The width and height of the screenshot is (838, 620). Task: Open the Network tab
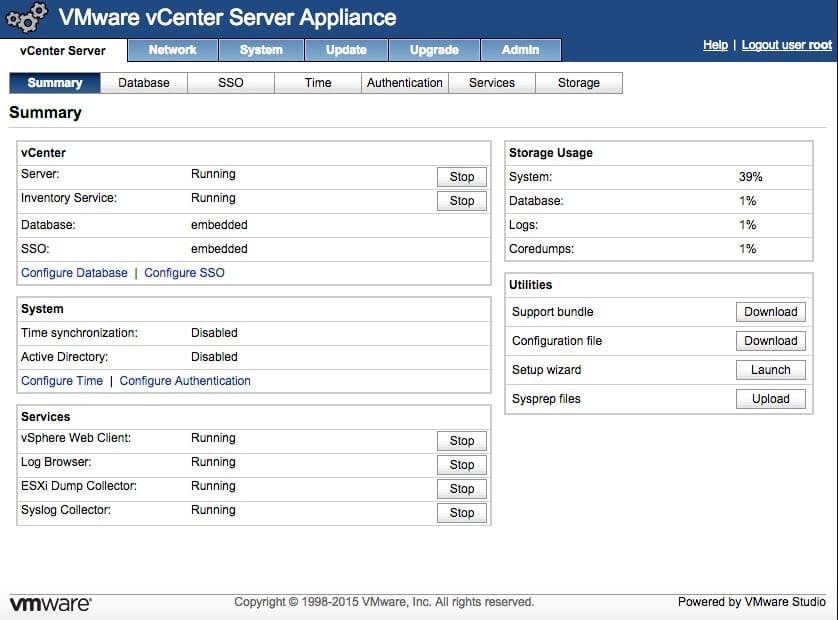[x=172, y=50]
